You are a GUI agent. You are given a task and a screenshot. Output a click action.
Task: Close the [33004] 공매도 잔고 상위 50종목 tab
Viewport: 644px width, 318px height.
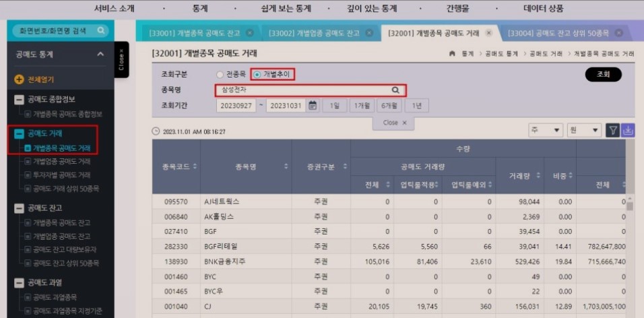619,33
